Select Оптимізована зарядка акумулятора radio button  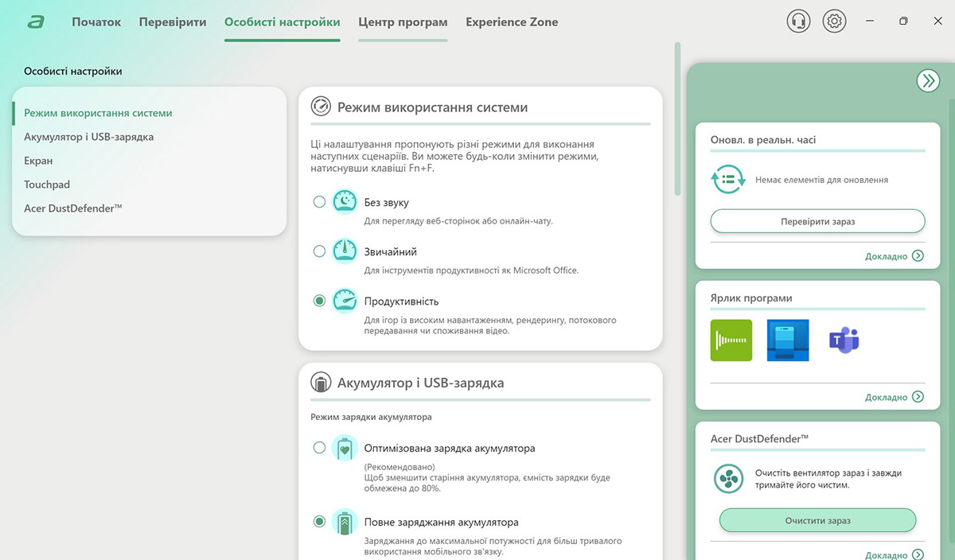[x=319, y=448]
